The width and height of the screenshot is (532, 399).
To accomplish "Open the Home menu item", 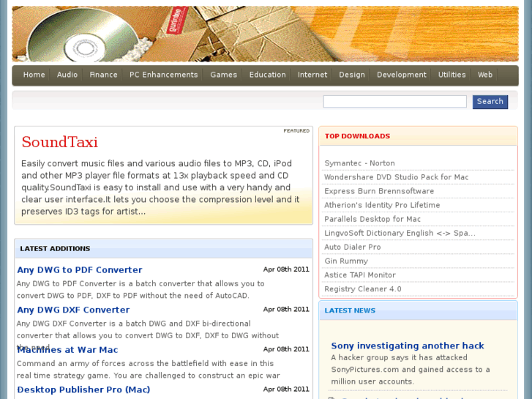I will pos(34,75).
